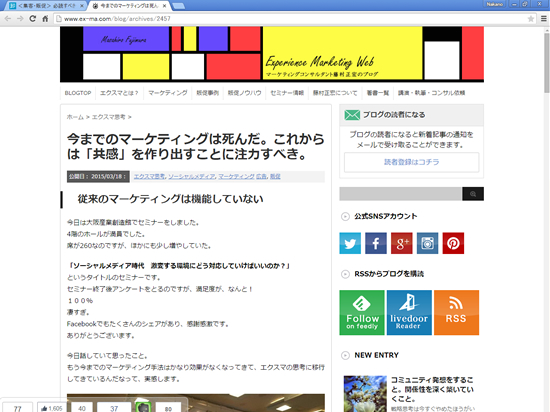
Task: Open the Facebook account icon
Action: click(x=376, y=243)
